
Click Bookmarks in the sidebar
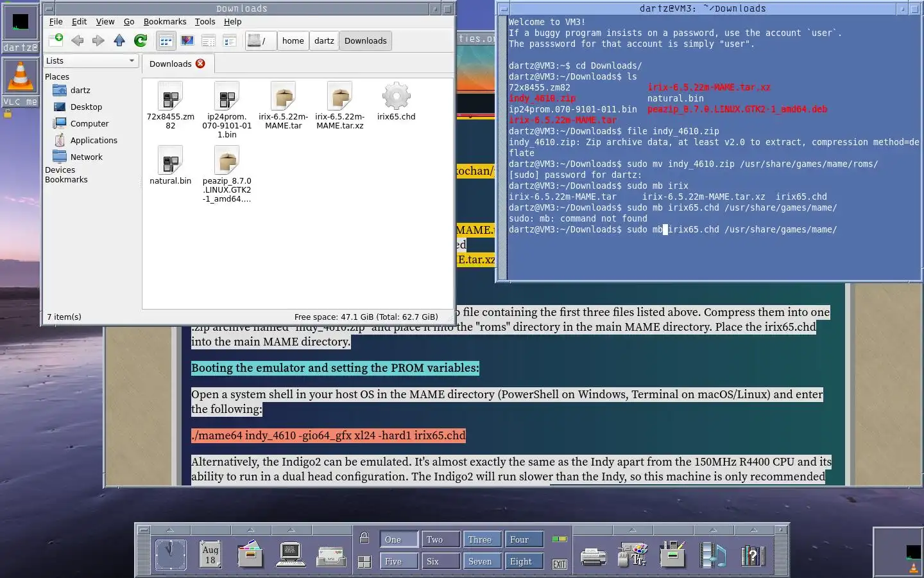tap(66, 180)
